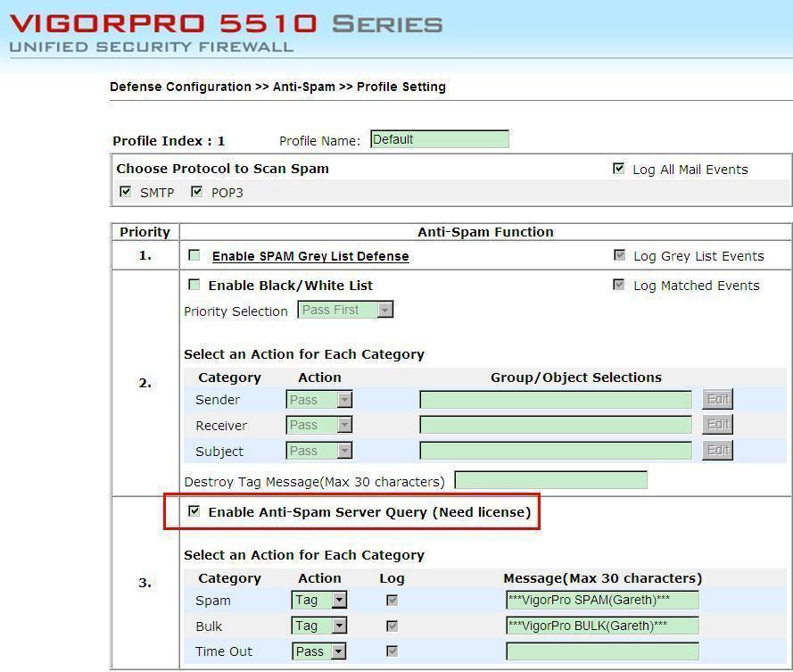
Task: Uncheck the SMTP protocol checkbox
Action: [x=126, y=192]
